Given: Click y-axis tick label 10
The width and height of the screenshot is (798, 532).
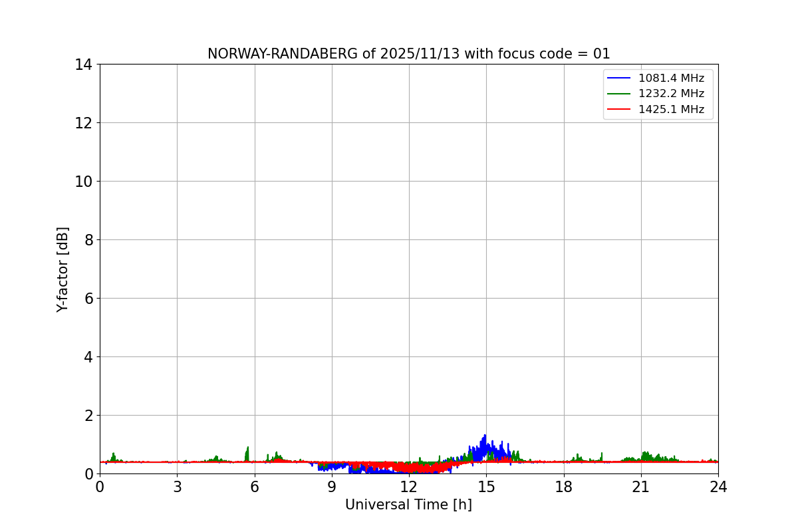Looking at the screenshot, I should click(x=84, y=182).
